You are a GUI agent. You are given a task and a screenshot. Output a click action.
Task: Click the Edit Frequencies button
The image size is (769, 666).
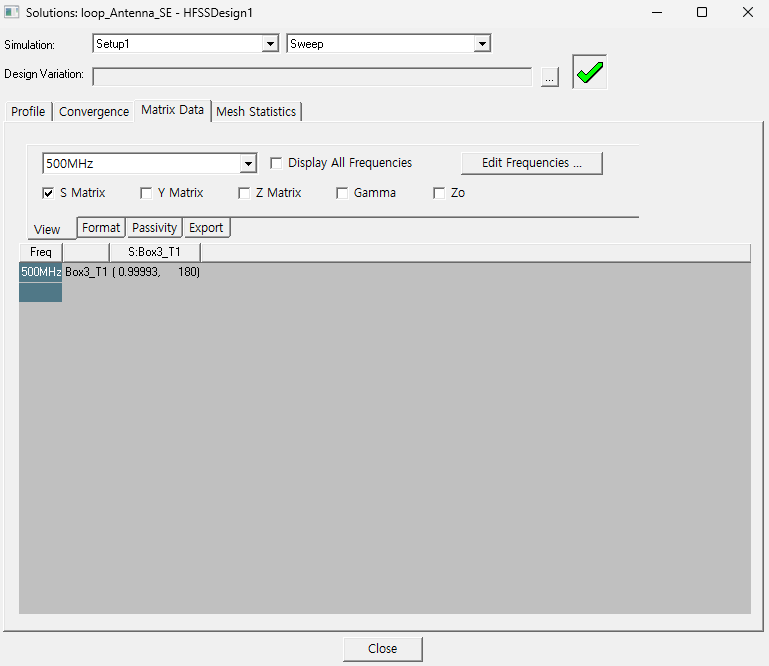pyautogui.click(x=531, y=163)
